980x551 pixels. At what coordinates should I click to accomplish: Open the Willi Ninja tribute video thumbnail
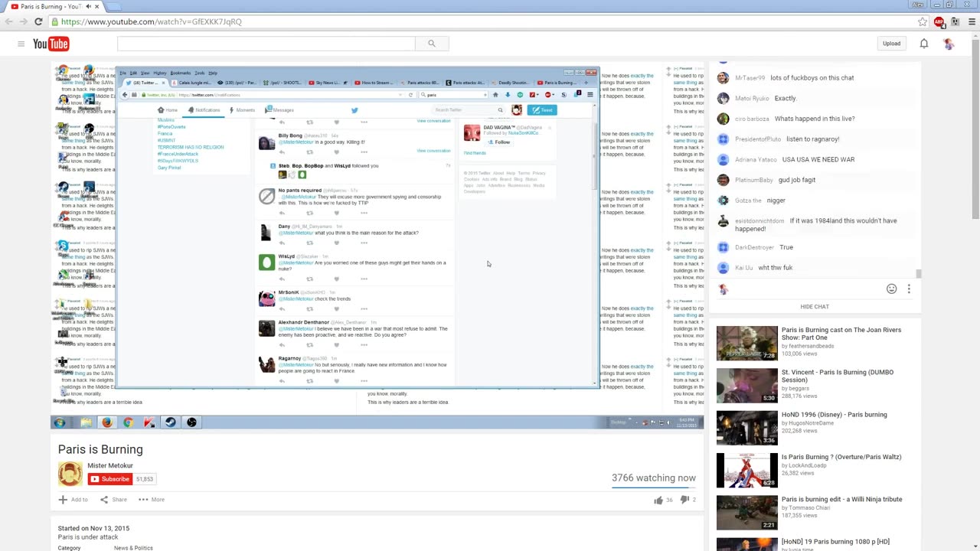click(746, 513)
